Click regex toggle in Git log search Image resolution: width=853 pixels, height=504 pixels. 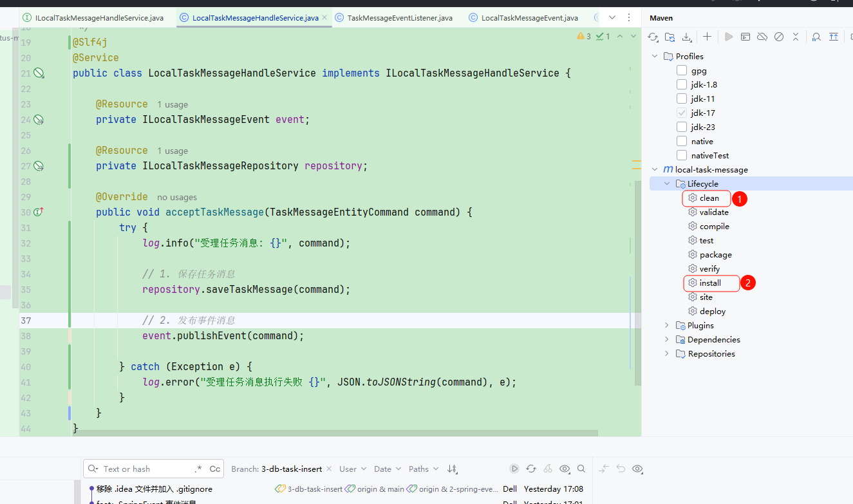coord(198,469)
